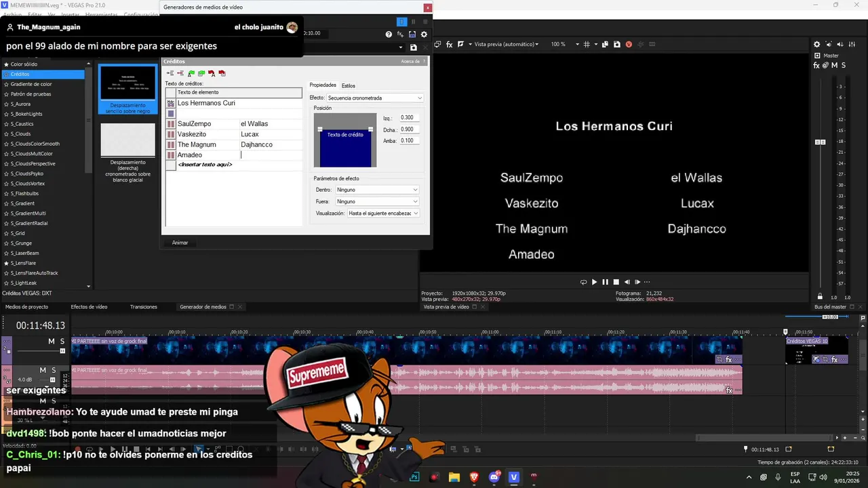Play the video preview
The width and height of the screenshot is (868, 488).
pos(595,282)
